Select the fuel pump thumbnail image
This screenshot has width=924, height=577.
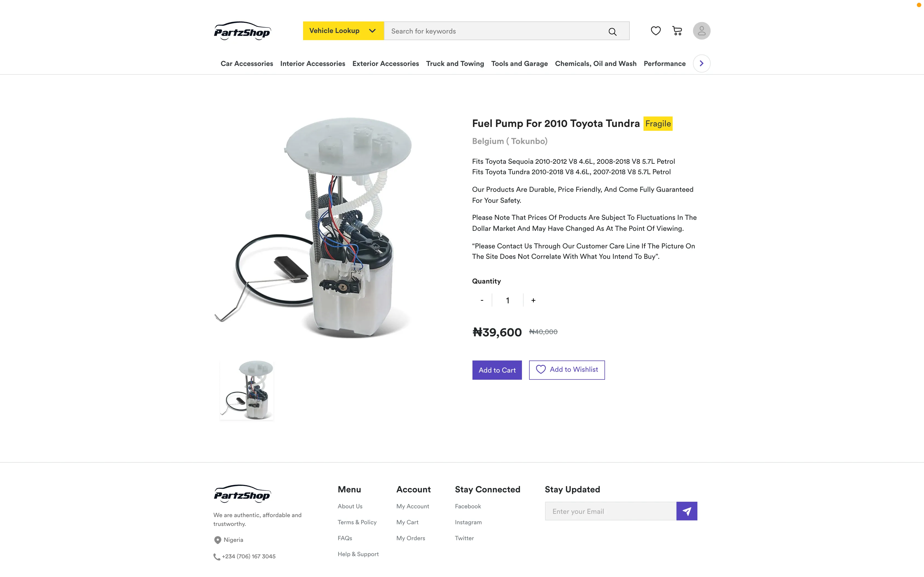pos(247,390)
